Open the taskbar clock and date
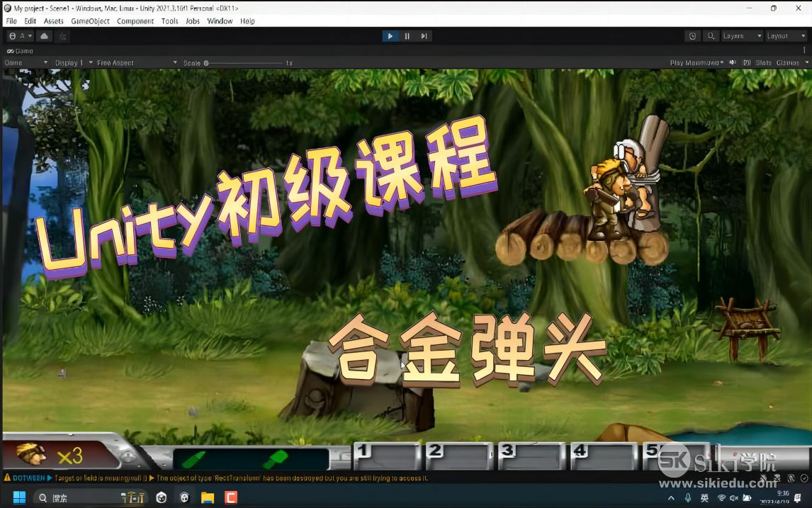812x508 pixels. click(775, 497)
